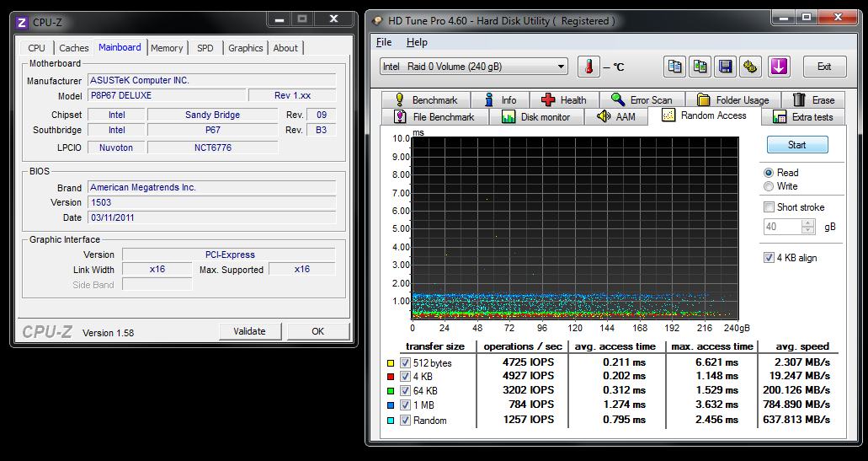Uncheck the 4 KB align checkbox
This screenshot has height=461, width=868.
[x=769, y=258]
